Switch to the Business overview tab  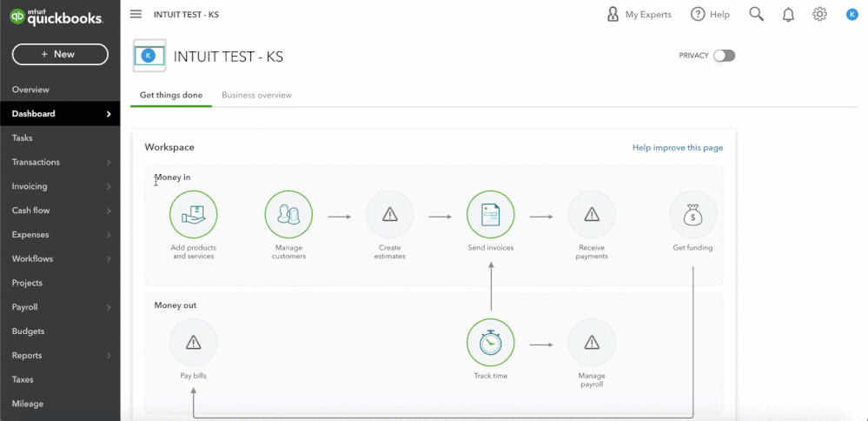point(257,96)
